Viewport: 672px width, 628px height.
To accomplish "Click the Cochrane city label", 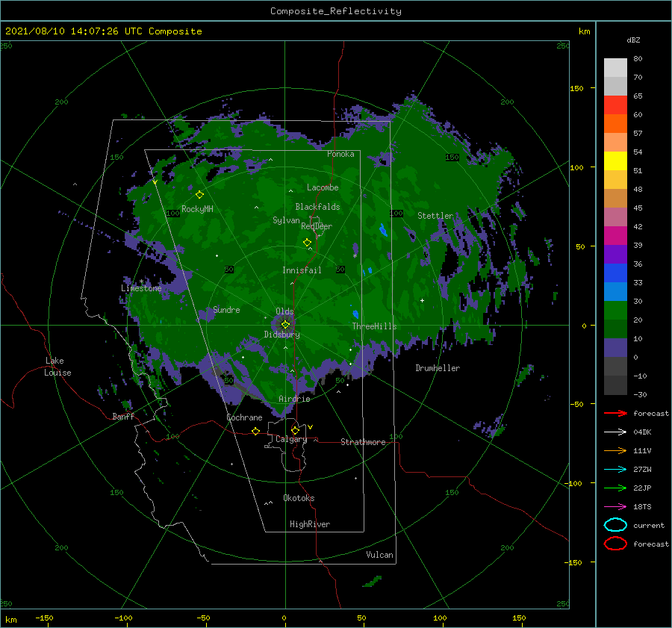I will click(x=244, y=417).
